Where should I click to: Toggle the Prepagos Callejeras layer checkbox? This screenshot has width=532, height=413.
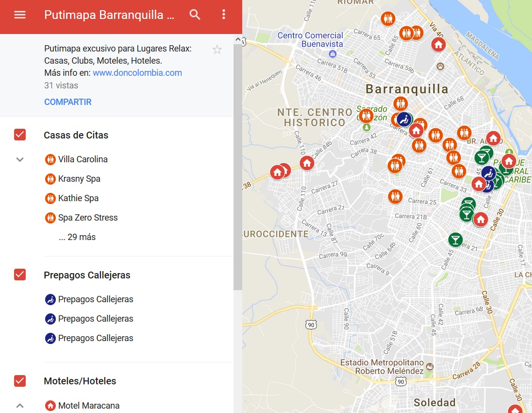(x=20, y=275)
